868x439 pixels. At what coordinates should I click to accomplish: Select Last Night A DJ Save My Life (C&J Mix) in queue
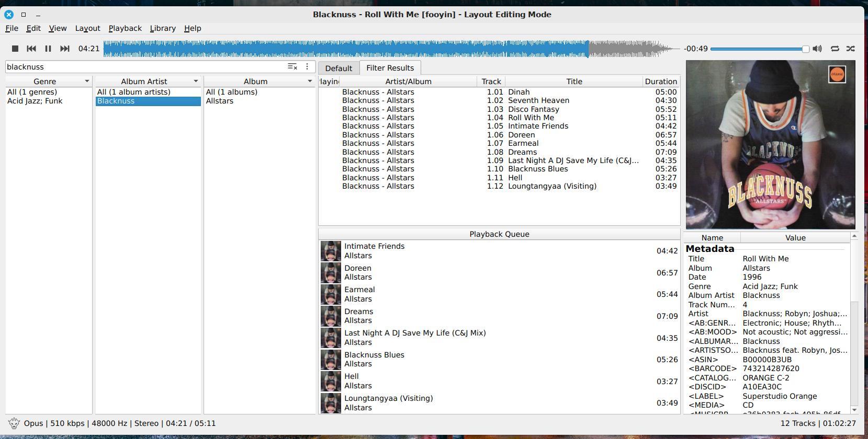pos(499,338)
